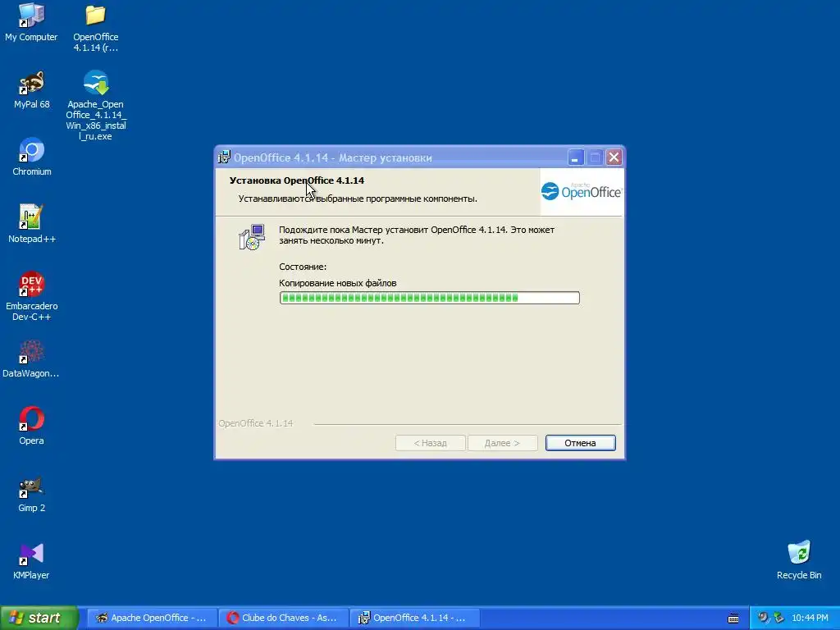This screenshot has height=630, width=840.
Task: Click the Apache OpenOffice logo in installer
Action: click(582, 191)
